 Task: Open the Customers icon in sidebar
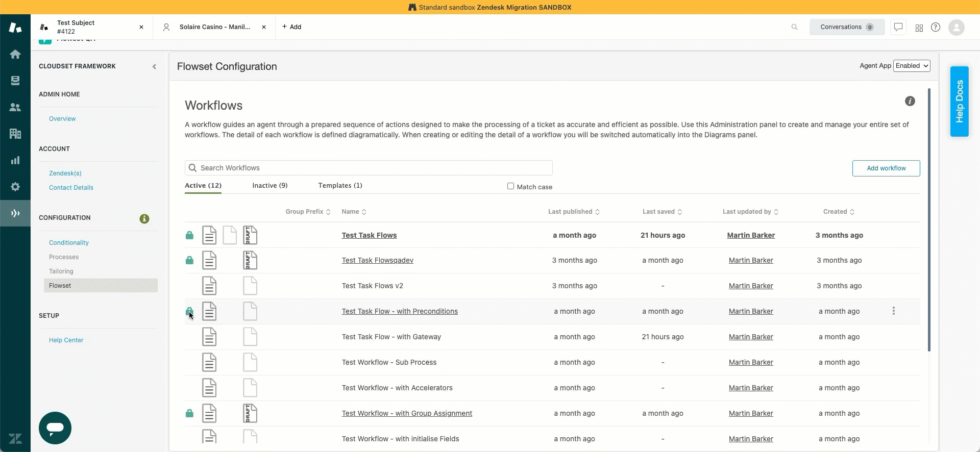coord(15,107)
